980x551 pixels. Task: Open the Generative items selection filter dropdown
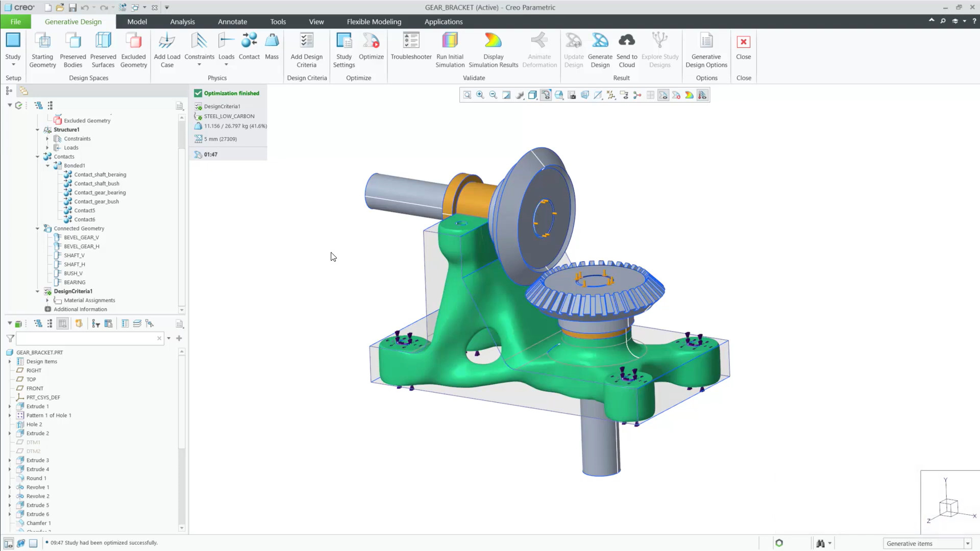968,543
